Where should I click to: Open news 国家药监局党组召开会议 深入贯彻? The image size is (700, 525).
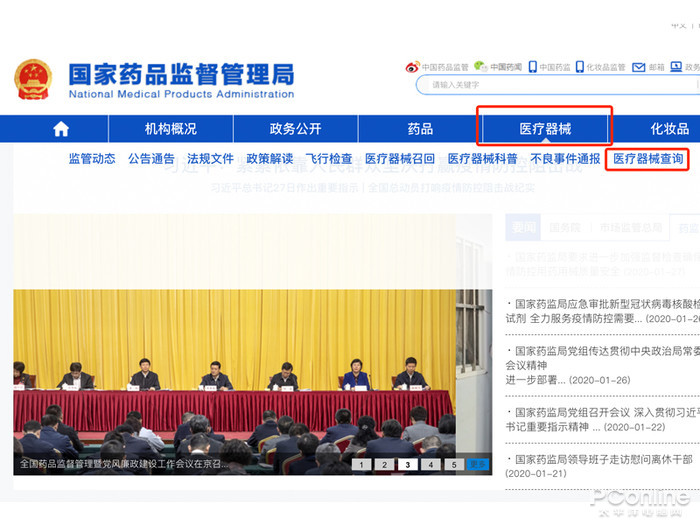(x=603, y=420)
